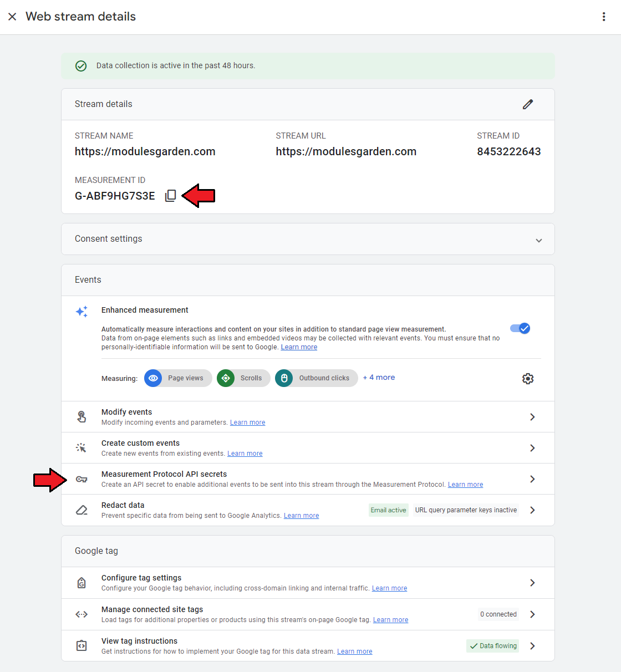Click the green data collection checkmark icon
This screenshot has height=672, width=621.
coord(81,66)
